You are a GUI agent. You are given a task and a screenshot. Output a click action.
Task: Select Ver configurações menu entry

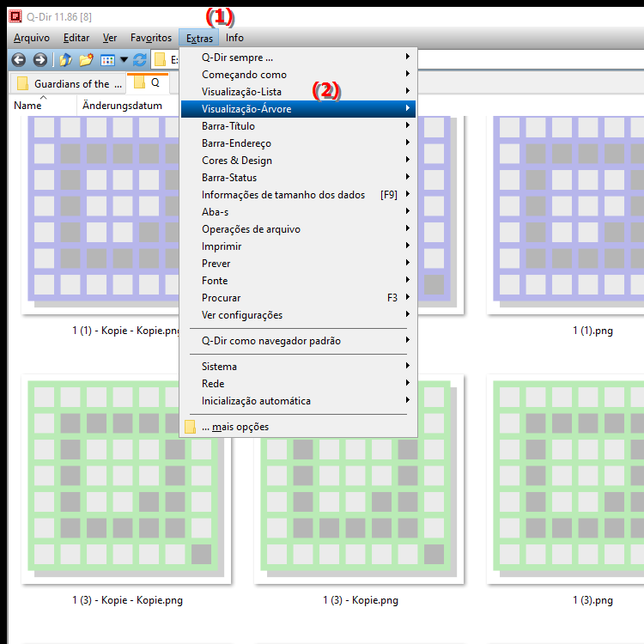pos(298,315)
